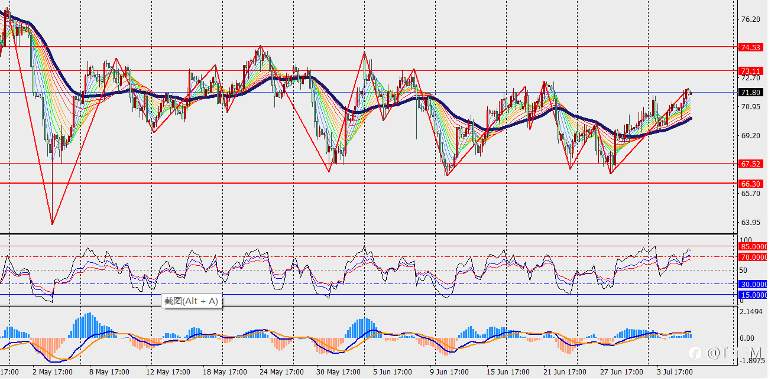Select the red 67.52 price level tag
This screenshot has height=380, width=770.
pyautogui.click(x=751, y=164)
